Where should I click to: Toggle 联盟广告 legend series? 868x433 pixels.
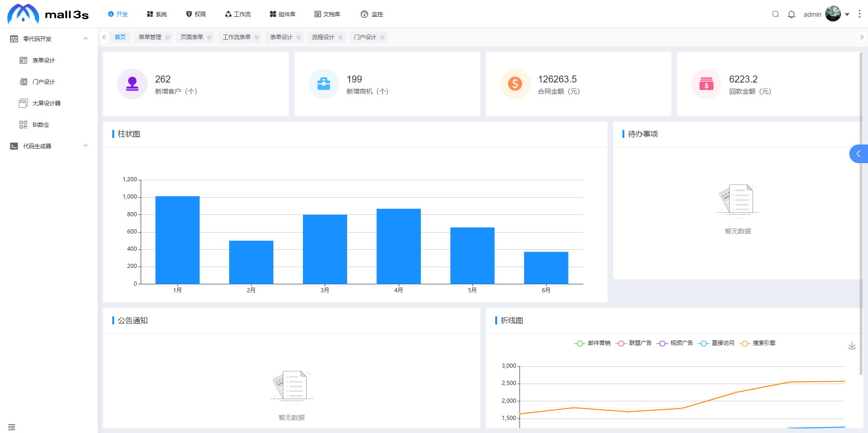point(633,343)
